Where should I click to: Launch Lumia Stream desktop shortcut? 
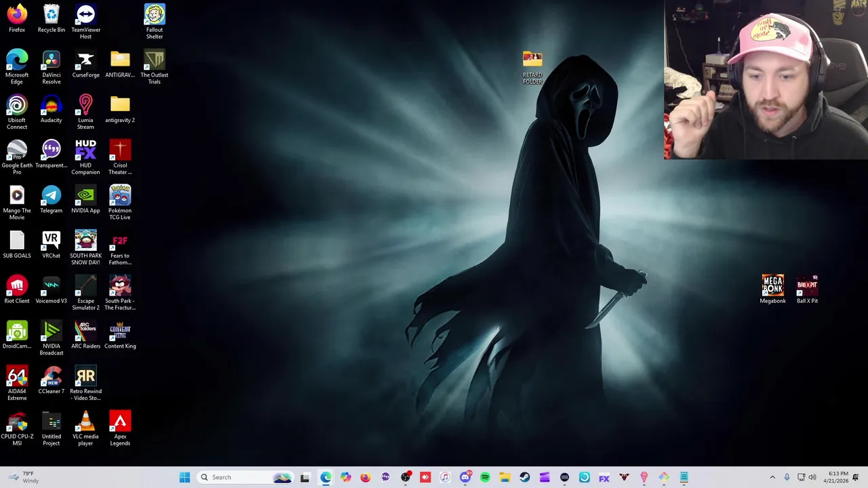point(85,112)
